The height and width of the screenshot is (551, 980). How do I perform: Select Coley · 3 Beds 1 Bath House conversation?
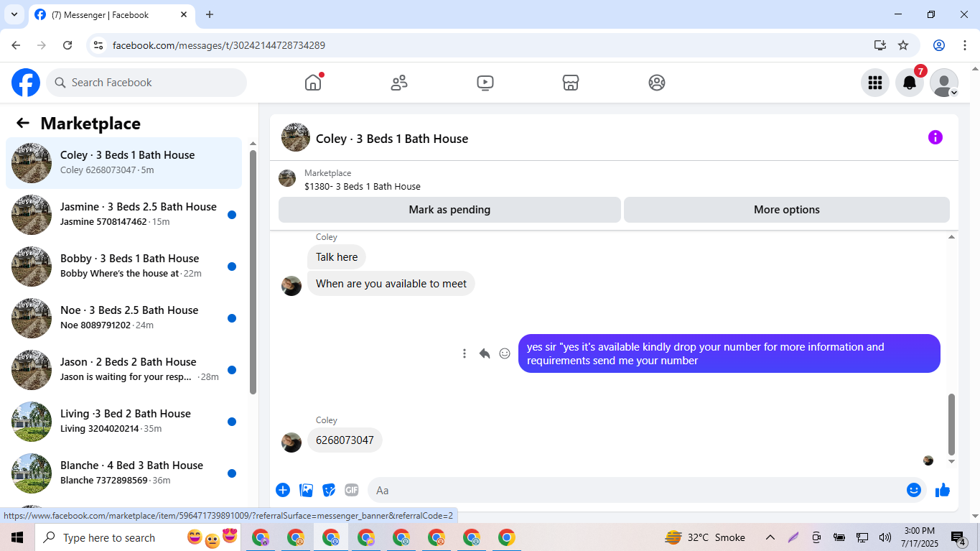(x=123, y=163)
